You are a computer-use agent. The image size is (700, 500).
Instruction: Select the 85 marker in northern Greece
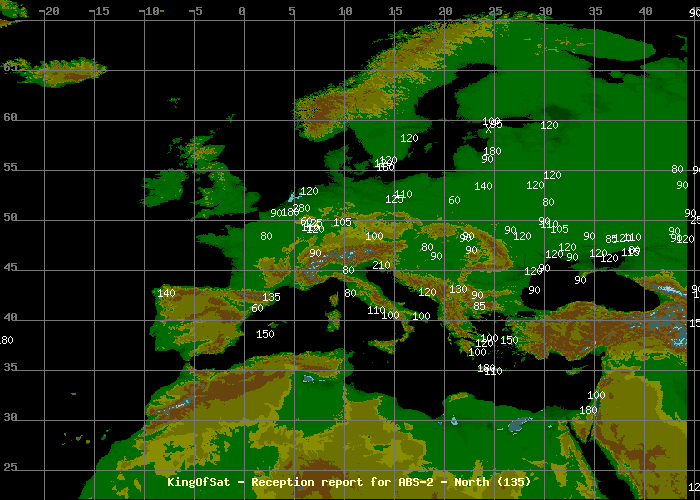pyautogui.click(x=480, y=306)
